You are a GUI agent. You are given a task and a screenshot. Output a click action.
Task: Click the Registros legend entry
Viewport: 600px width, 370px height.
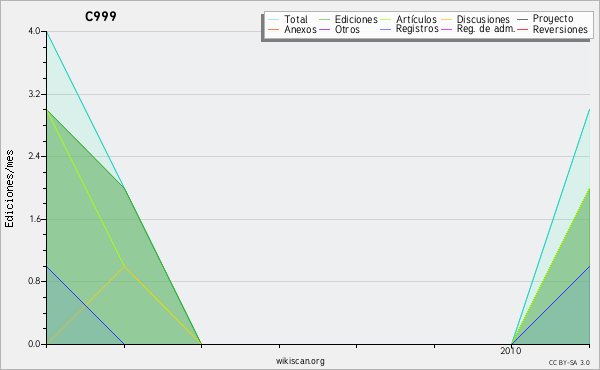point(417,29)
